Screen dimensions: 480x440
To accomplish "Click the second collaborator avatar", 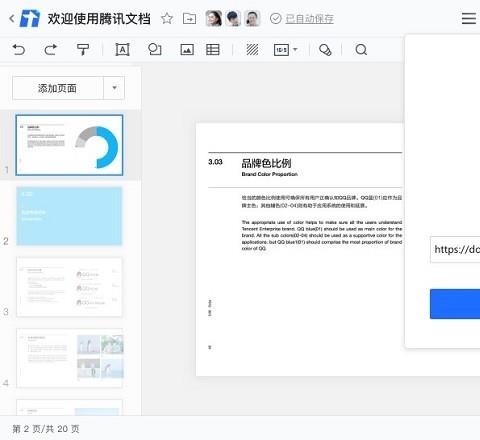I will (233, 18).
